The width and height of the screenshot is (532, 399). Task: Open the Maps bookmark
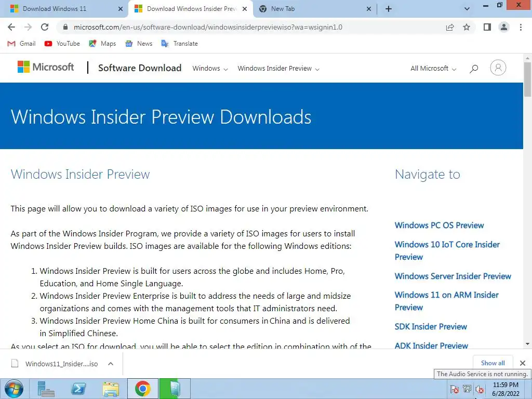point(102,44)
